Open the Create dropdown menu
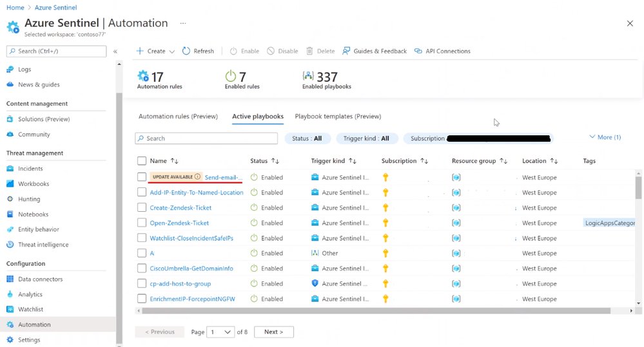 [x=155, y=51]
